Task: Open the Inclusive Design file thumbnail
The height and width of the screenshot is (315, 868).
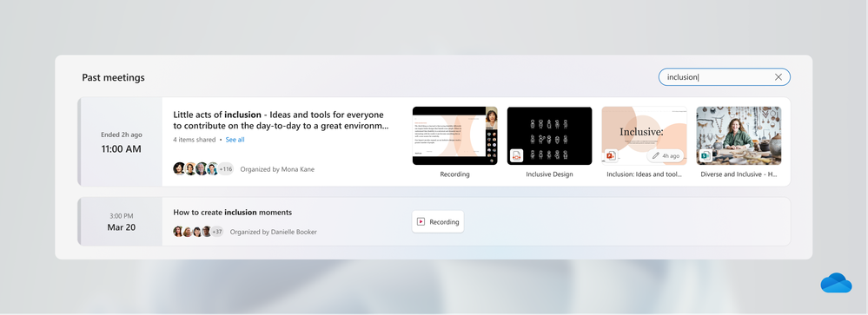Action: (x=550, y=136)
